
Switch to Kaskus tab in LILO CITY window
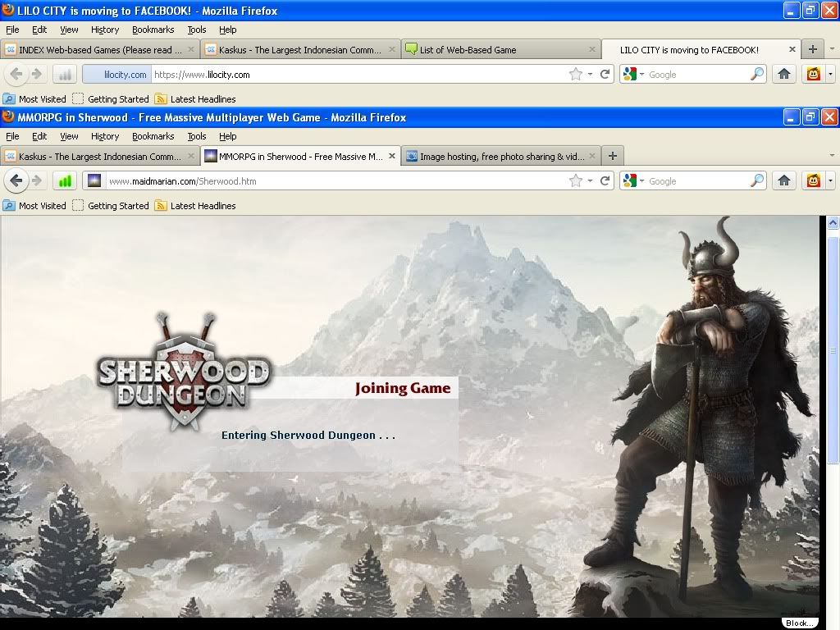pos(300,49)
